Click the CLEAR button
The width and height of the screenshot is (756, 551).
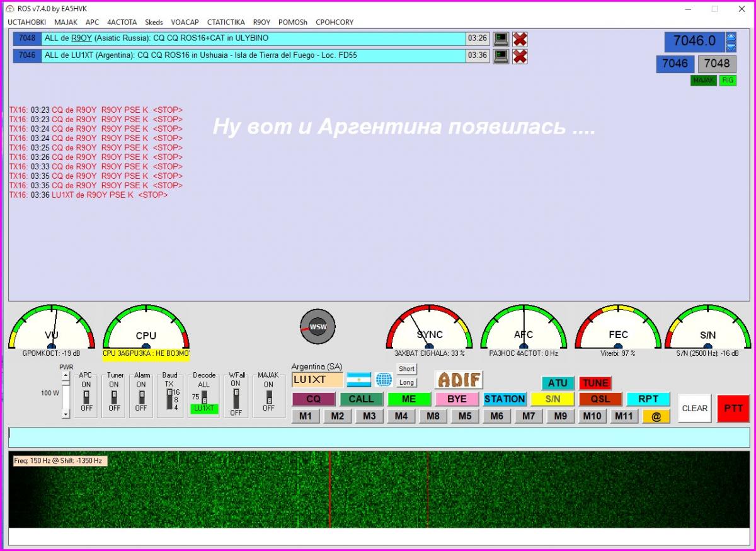[x=694, y=408]
